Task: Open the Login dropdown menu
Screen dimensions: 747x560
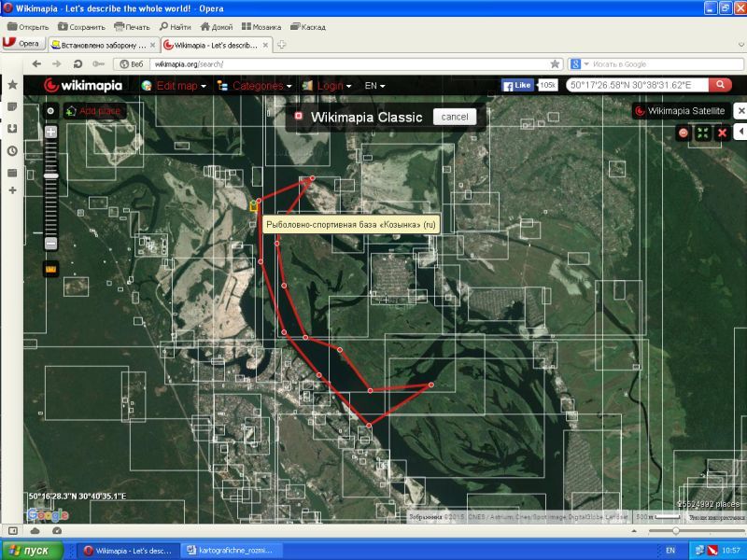Action: (327, 85)
